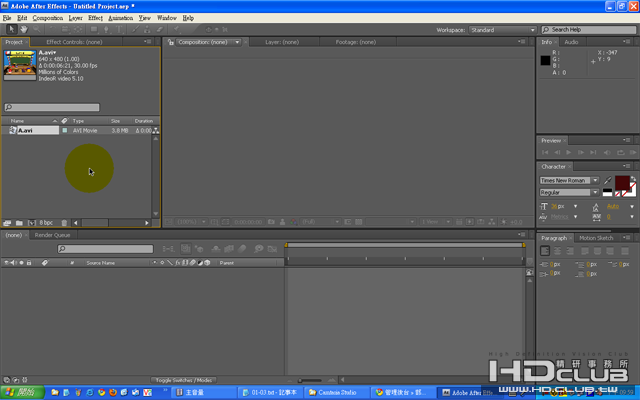Open the Composition (none) viewer dropdown
This screenshot has height=400, width=640.
pyautogui.click(x=209, y=42)
